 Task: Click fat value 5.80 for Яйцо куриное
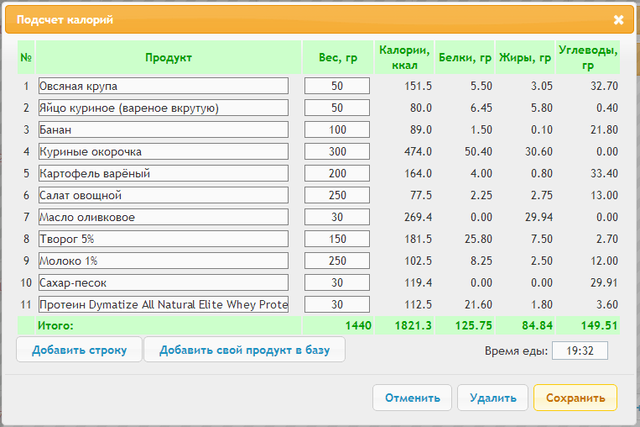[x=542, y=108]
